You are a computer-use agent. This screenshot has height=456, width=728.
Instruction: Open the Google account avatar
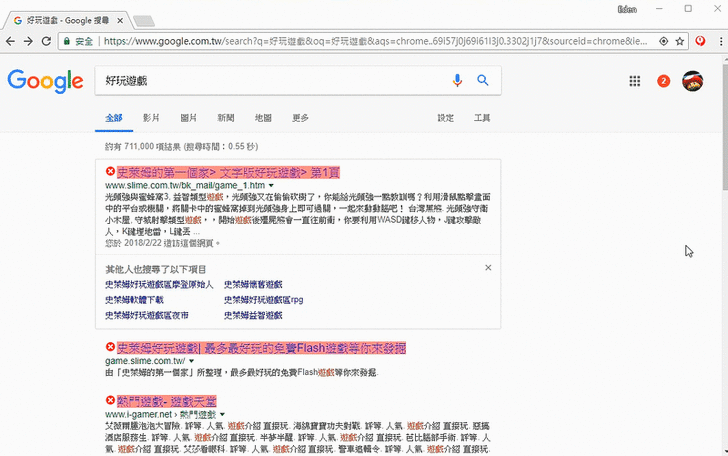pos(692,81)
